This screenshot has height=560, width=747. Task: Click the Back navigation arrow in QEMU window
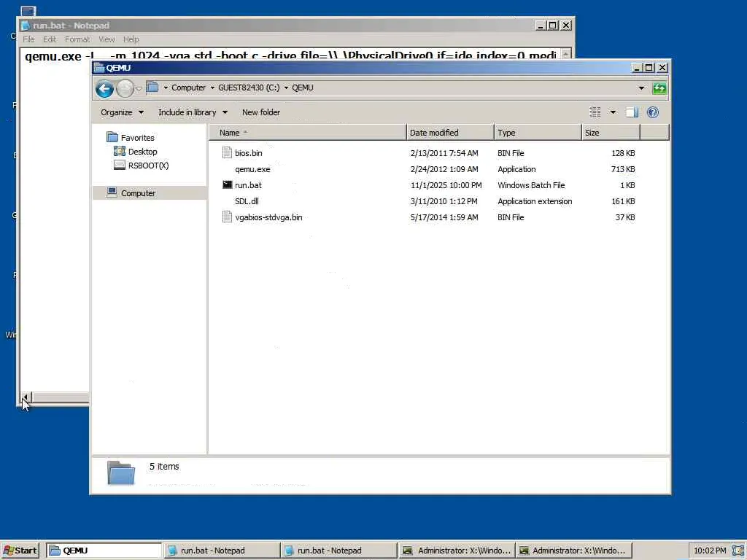pos(104,88)
